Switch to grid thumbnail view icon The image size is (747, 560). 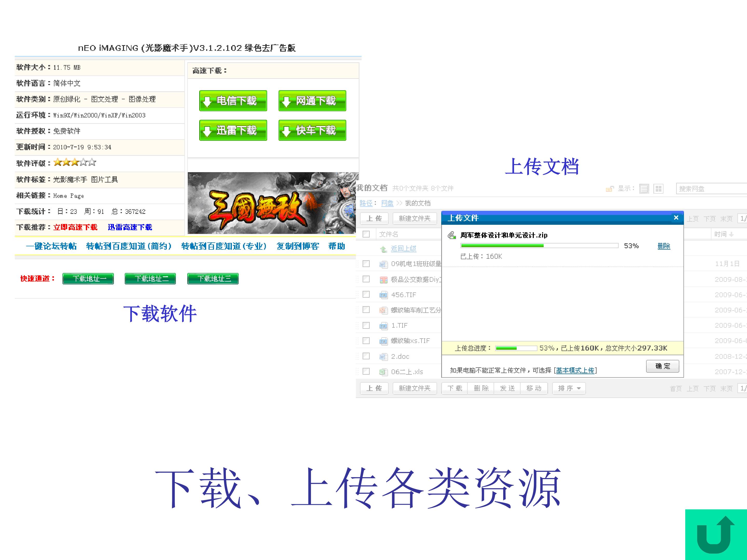tap(658, 189)
